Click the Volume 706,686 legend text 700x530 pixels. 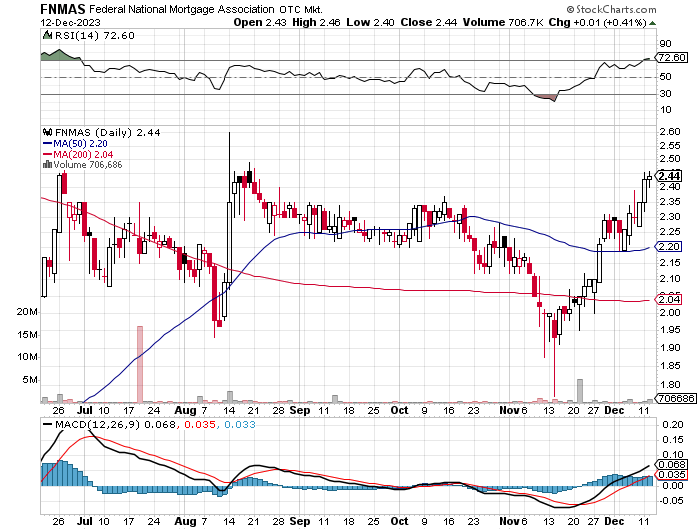click(x=88, y=165)
